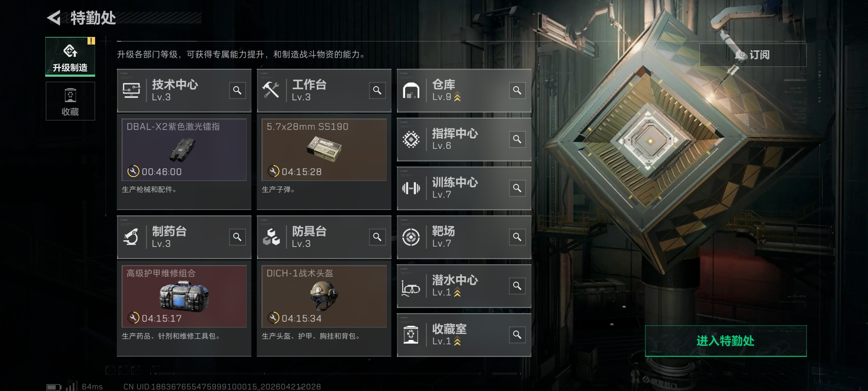
Task: Click the 进入特勤处 button
Action: (x=726, y=341)
